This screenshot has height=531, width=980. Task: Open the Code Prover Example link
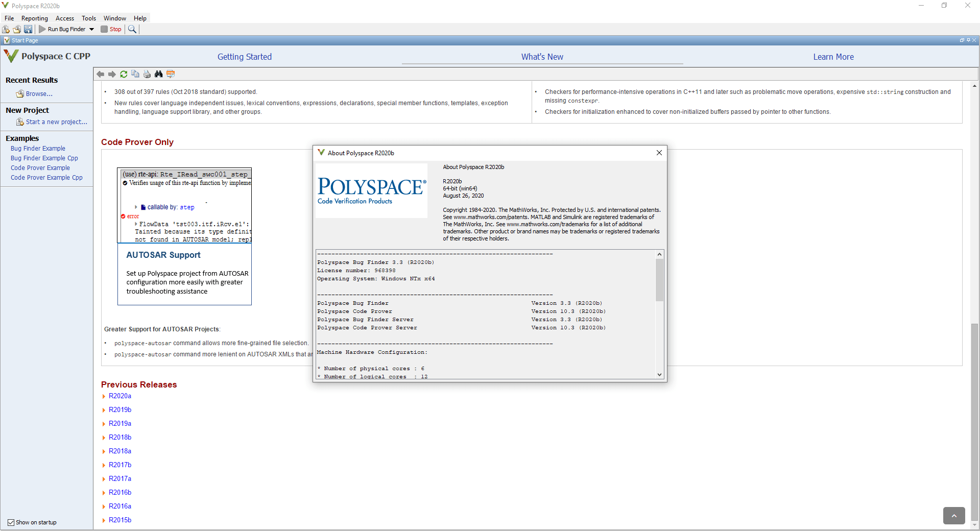pyautogui.click(x=40, y=168)
